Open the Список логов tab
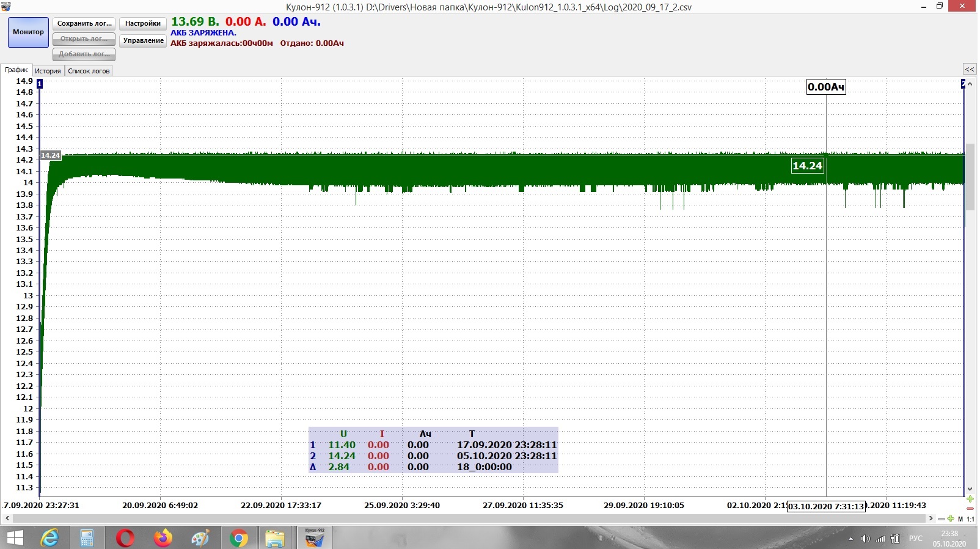The height and width of the screenshot is (549, 980). point(89,71)
